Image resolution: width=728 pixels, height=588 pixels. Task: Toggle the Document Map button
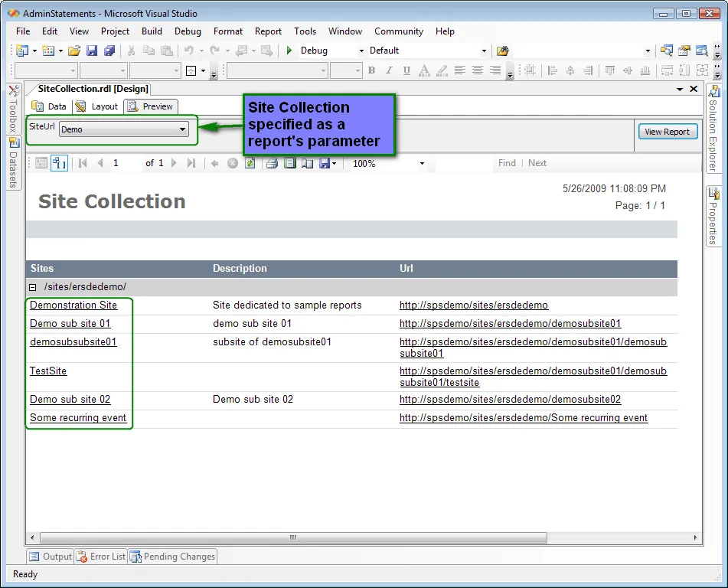(41, 163)
